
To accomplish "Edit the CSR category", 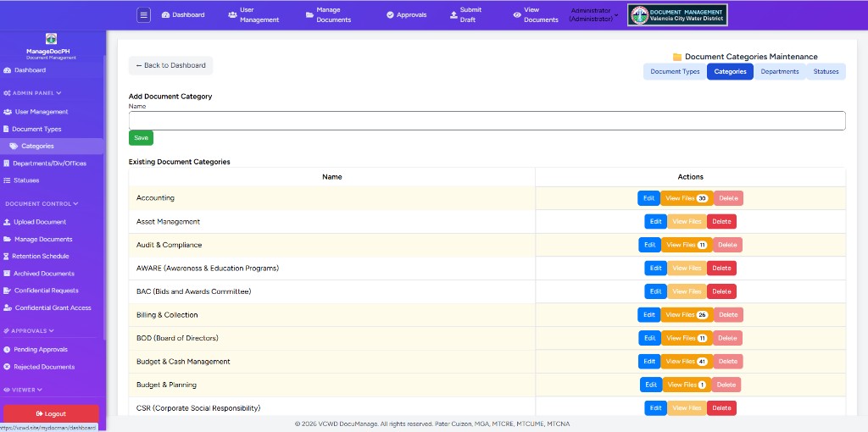I will (655, 407).
